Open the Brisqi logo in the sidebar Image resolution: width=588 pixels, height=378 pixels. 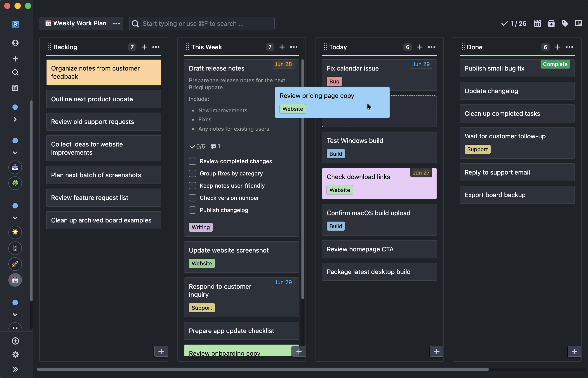point(15,24)
